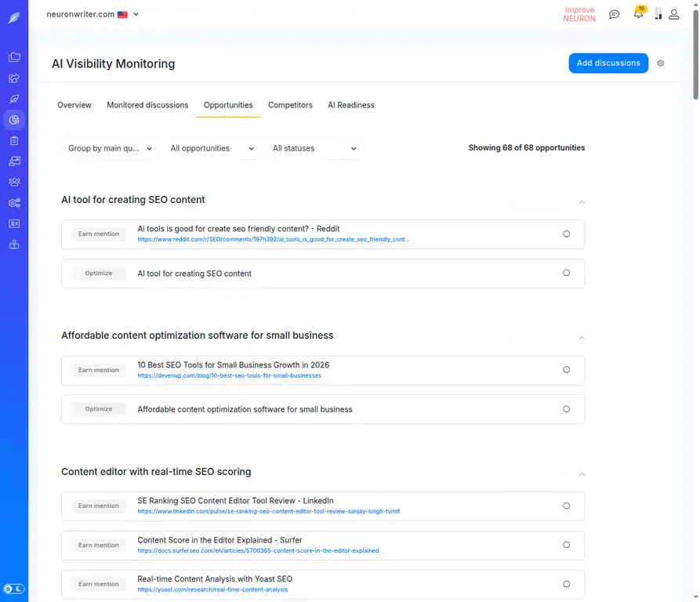700x602 pixels.
Task: Collapse the 'Affordable content optimization software' group
Action: click(582, 338)
